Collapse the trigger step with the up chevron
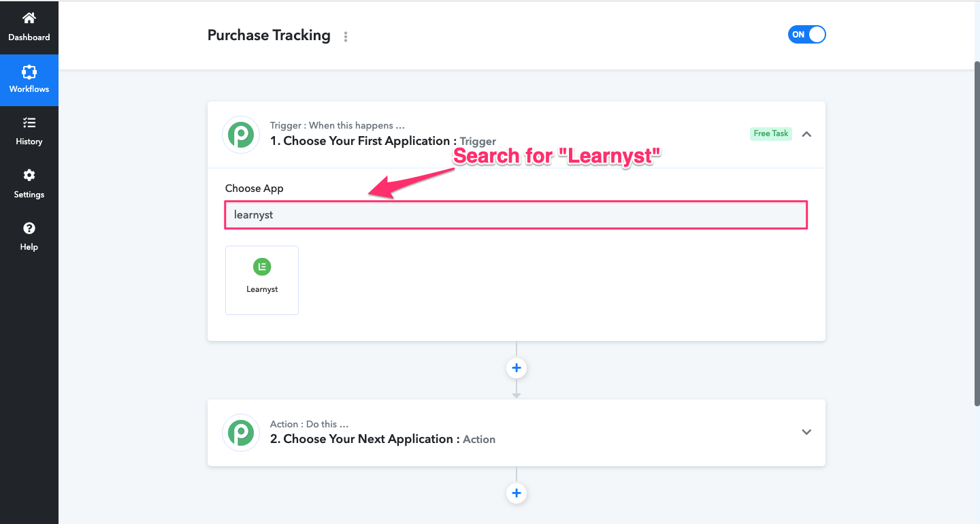This screenshot has width=980, height=524. coord(806,134)
